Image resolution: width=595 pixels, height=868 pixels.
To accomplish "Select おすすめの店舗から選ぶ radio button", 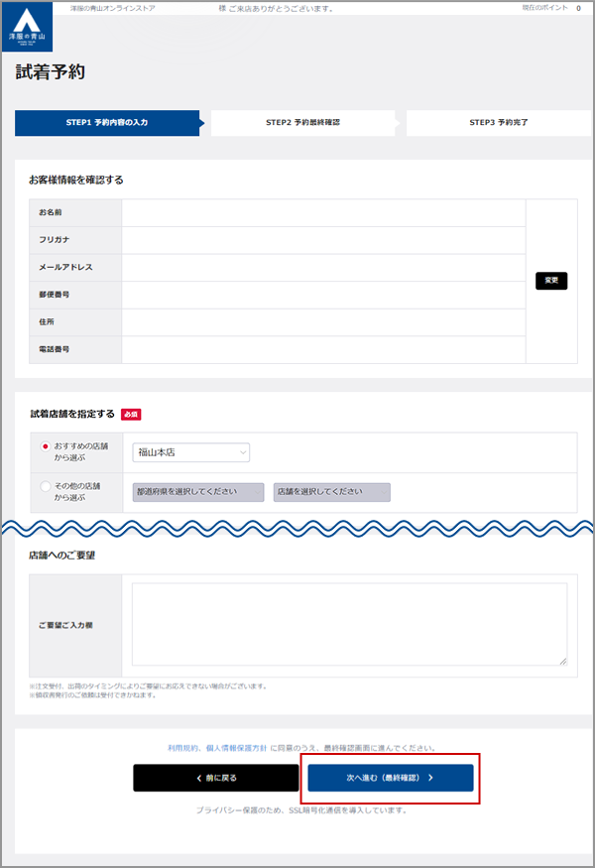I will pos(45,447).
